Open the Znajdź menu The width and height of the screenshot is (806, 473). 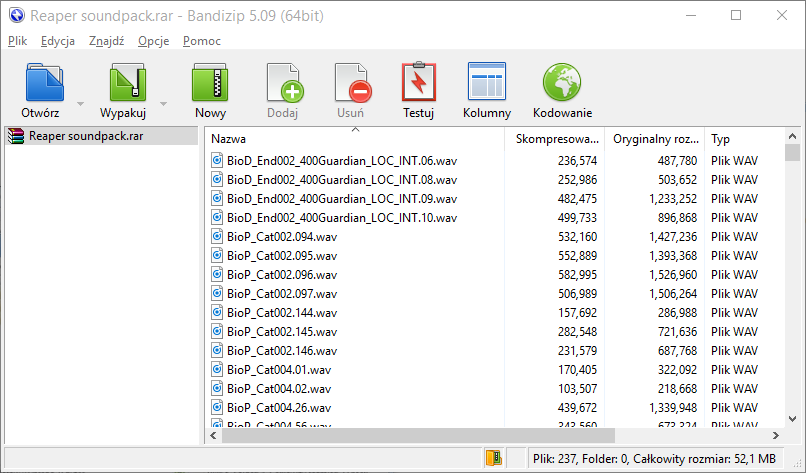pos(106,41)
